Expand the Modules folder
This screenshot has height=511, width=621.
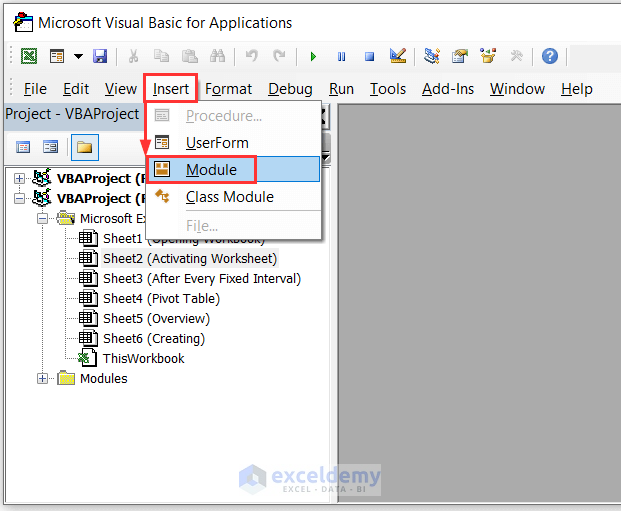tap(42, 379)
